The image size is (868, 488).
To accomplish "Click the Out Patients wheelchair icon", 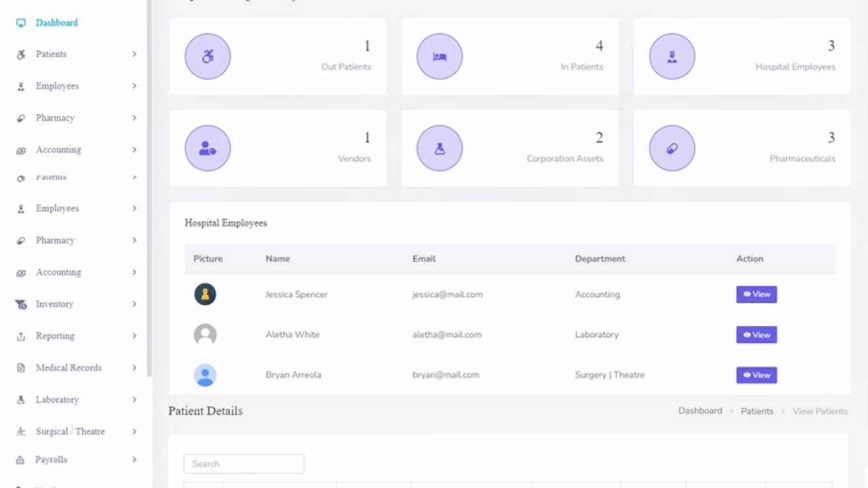I will tap(208, 56).
